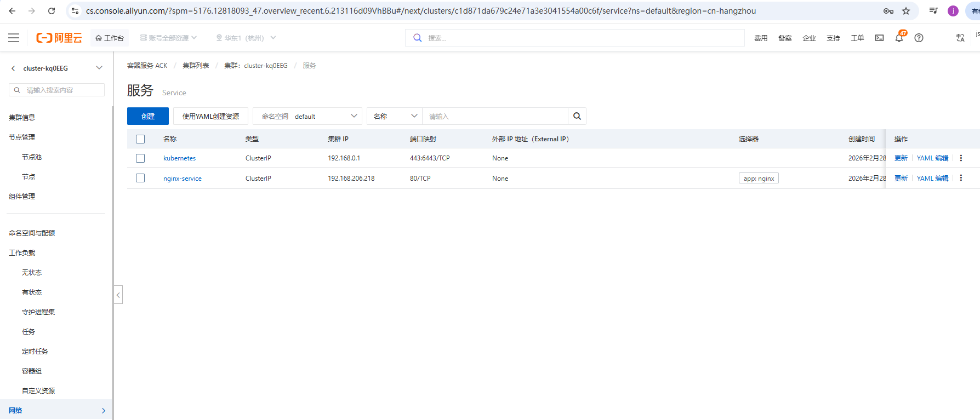
Task: Collapse the left sidebar panel handle
Action: point(118,295)
